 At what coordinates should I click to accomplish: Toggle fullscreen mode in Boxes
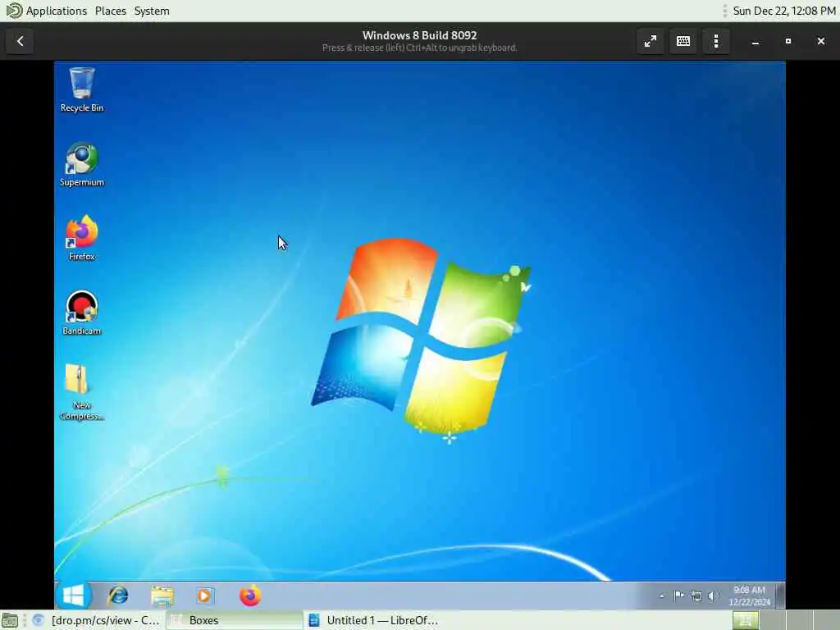tap(651, 41)
